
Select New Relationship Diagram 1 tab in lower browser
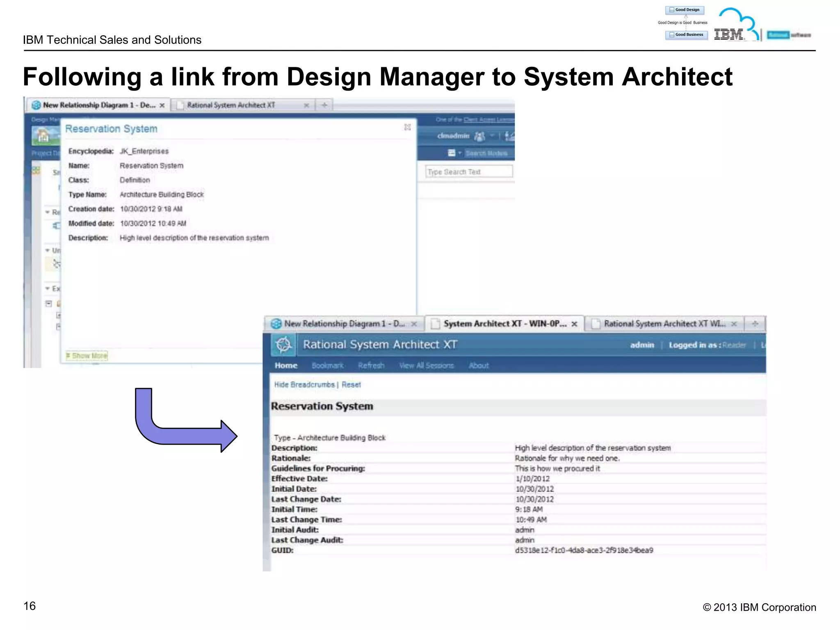point(344,324)
